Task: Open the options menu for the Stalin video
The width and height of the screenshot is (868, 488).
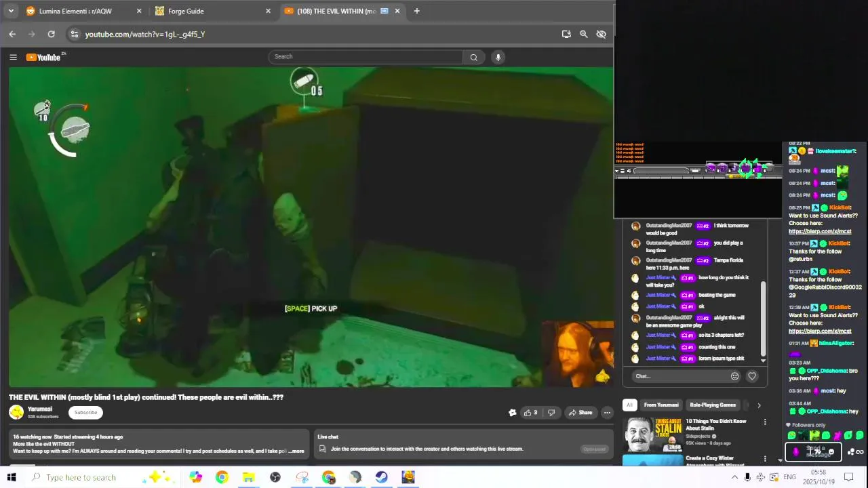Action: [x=765, y=422]
